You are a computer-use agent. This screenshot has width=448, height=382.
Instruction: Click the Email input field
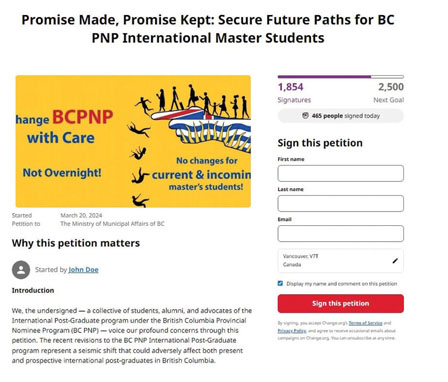pyautogui.click(x=341, y=233)
